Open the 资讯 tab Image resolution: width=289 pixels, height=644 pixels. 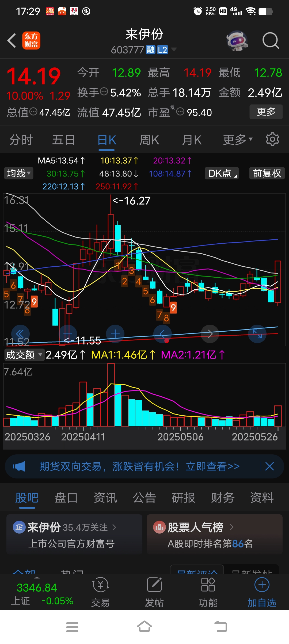[x=105, y=498]
